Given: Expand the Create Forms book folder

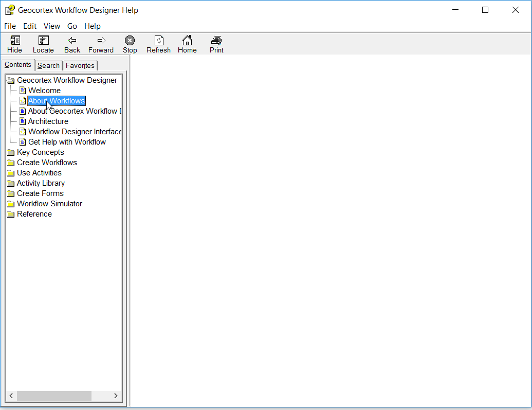Looking at the screenshot, I should click(x=10, y=193).
